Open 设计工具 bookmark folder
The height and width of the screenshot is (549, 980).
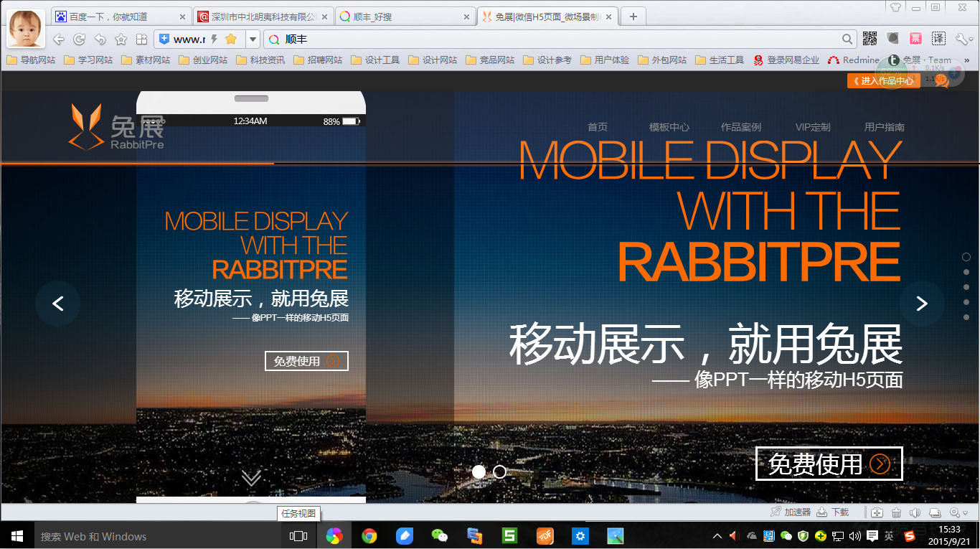click(375, 60)
